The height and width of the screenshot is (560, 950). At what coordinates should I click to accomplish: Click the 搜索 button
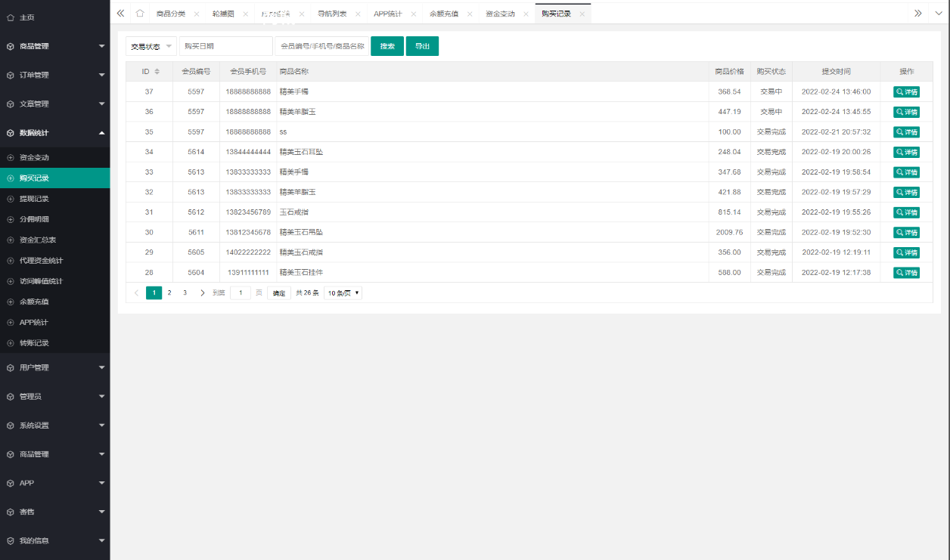387,47
